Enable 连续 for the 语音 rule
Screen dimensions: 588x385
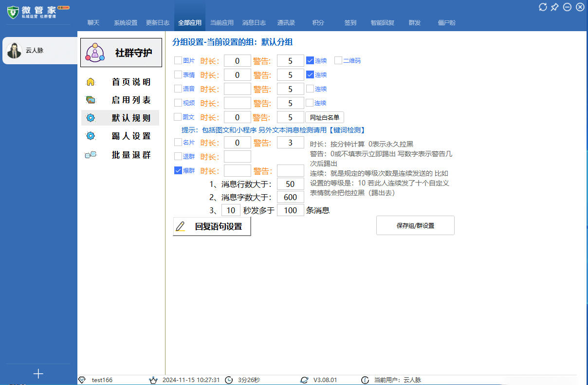[310, 89]
